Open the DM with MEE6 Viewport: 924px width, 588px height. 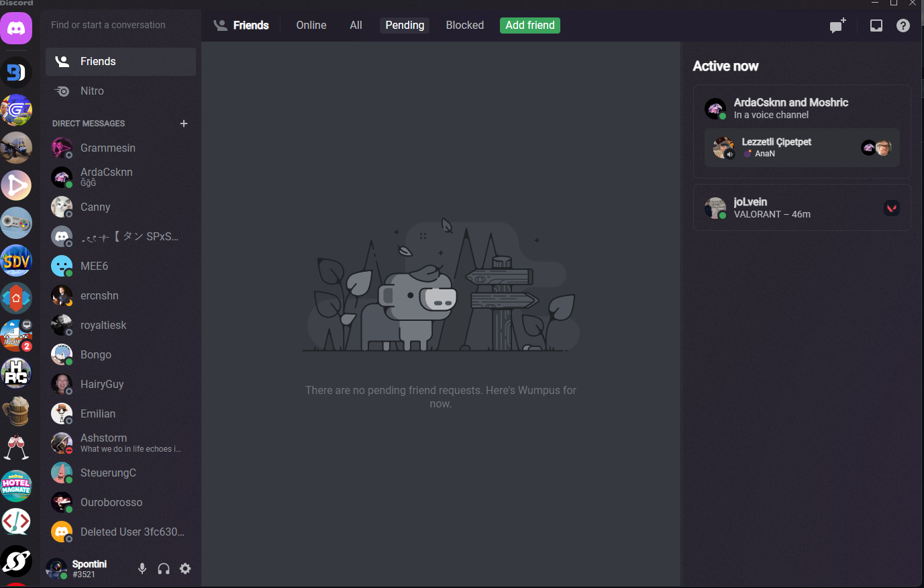coord(95,266)
